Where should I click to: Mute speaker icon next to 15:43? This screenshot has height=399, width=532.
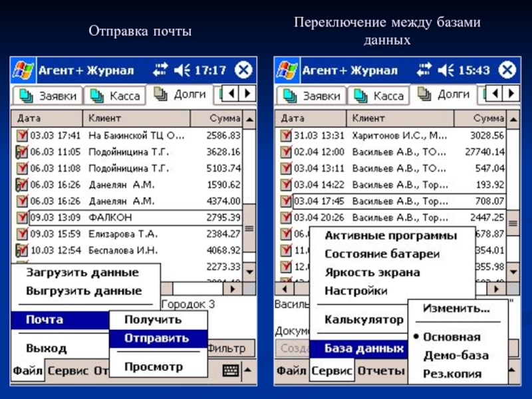(x=446, y=70)
